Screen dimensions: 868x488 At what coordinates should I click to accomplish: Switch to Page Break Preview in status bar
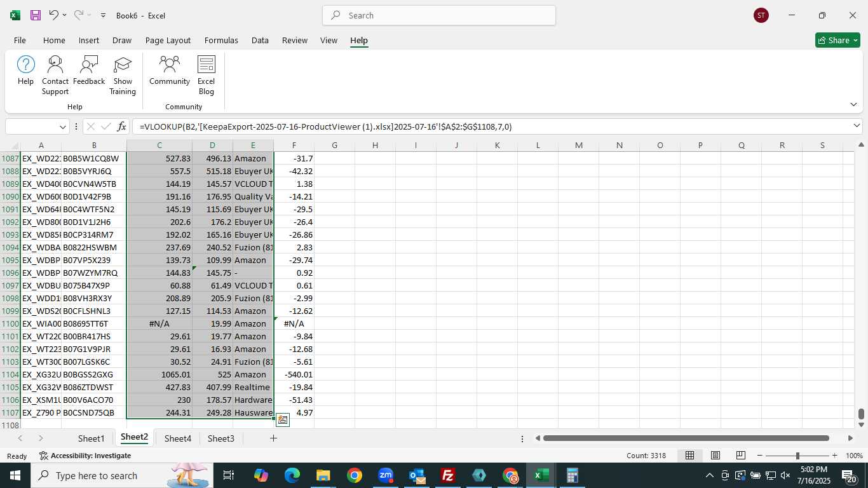click(x=741, y=456)
